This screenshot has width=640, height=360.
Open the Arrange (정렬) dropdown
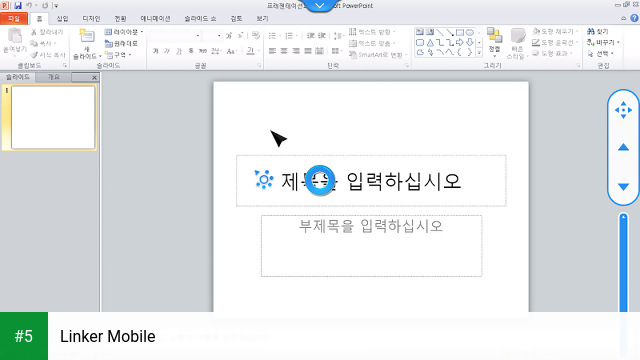(494, 41)
